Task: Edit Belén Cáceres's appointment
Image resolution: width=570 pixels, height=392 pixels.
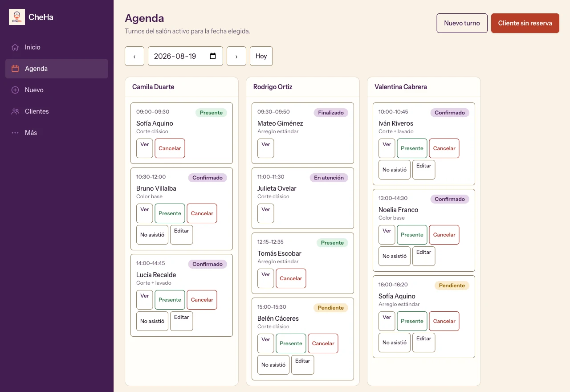Action: point(303,365)
